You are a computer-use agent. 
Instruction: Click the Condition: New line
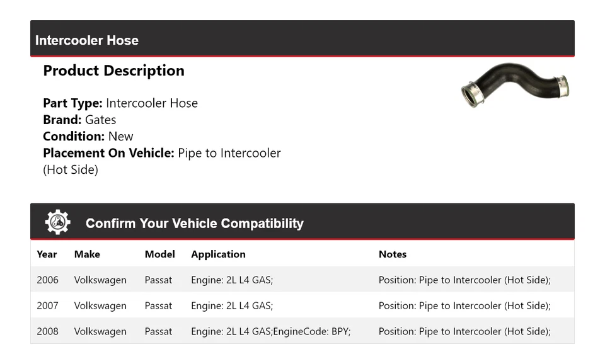88,136
